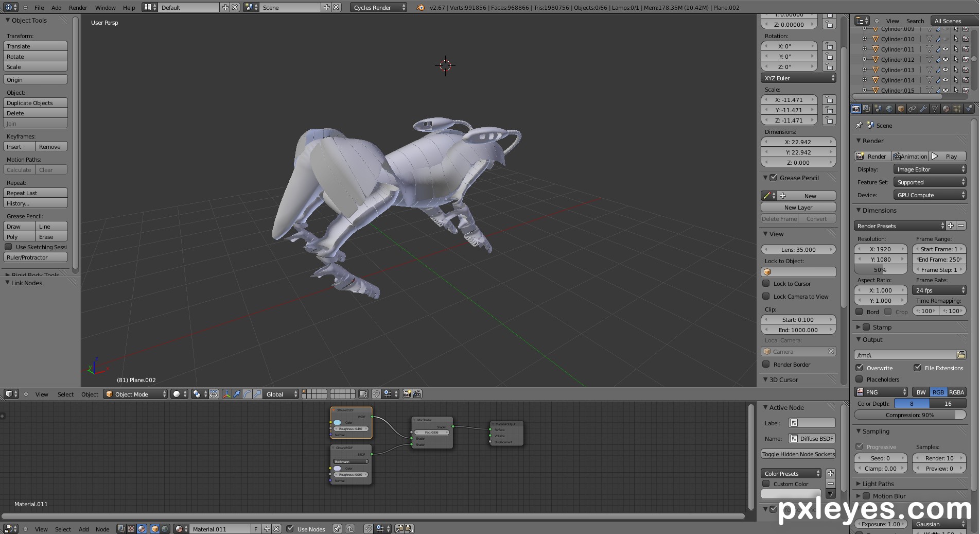
Task: Enable Lock to Cursor checkbox
Action: (x=766, y=283)
